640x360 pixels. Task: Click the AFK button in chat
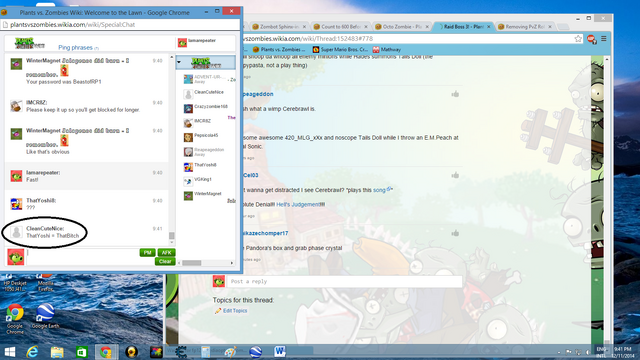point(166,253)
